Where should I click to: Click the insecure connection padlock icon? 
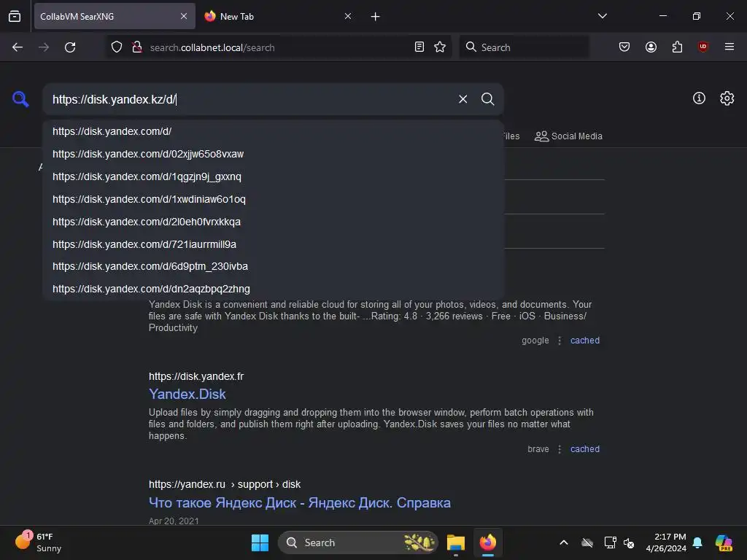click(x=137, y=47)
